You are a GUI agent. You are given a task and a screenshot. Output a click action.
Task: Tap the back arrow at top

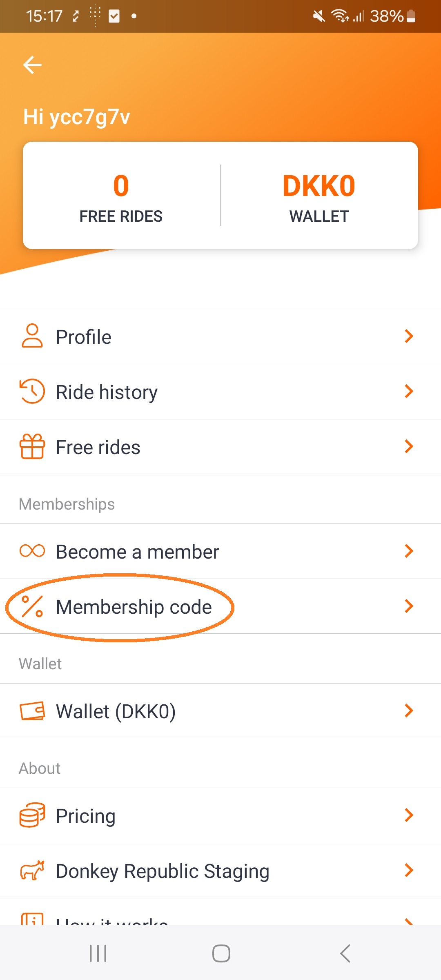[x=33, y=65]
